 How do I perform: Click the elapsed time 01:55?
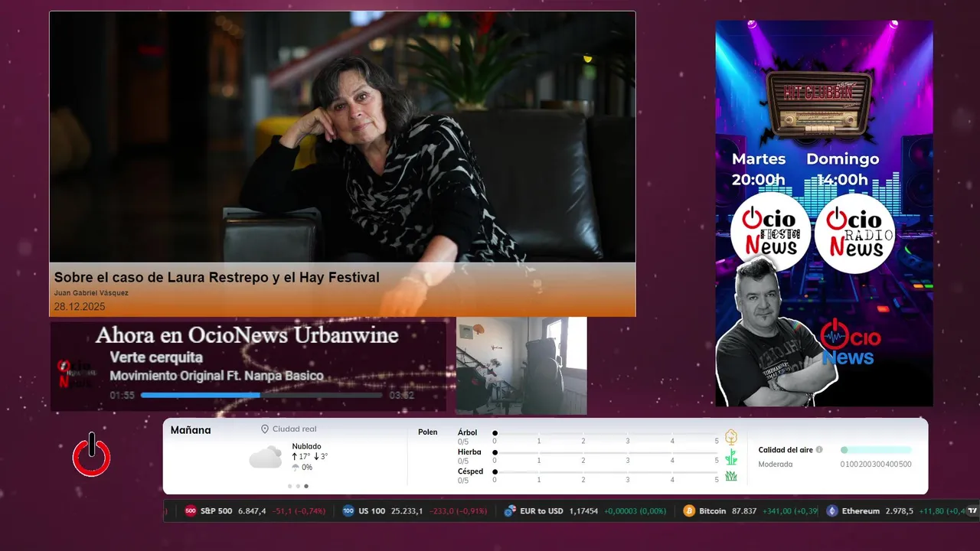pos(122,396)
